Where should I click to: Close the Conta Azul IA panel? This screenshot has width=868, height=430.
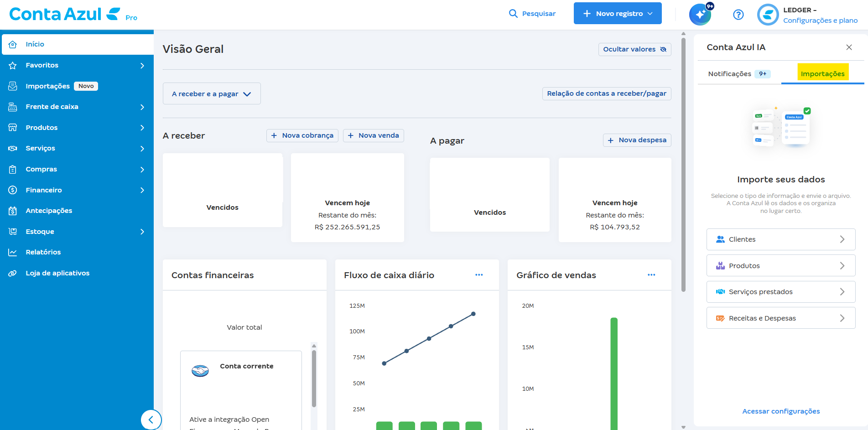849,47
